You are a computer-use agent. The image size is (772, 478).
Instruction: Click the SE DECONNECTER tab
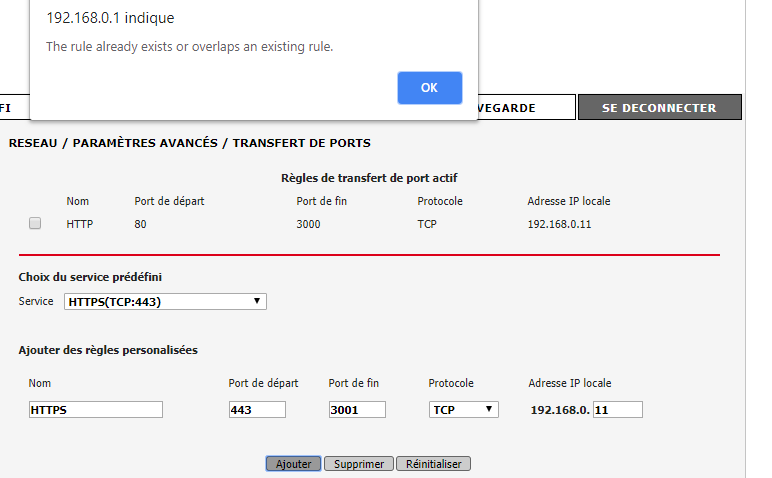[658, 108]
